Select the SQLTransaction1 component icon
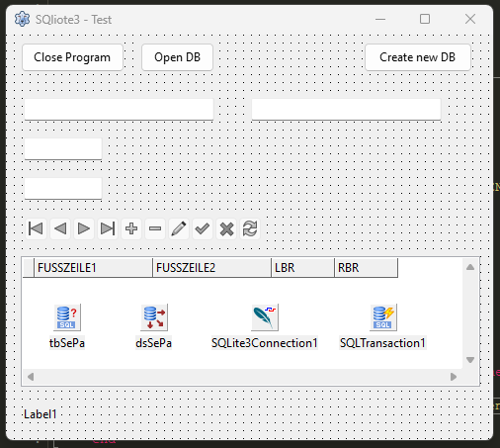The width and height of the screenshot is (500, 448). (x=383, y=317)
